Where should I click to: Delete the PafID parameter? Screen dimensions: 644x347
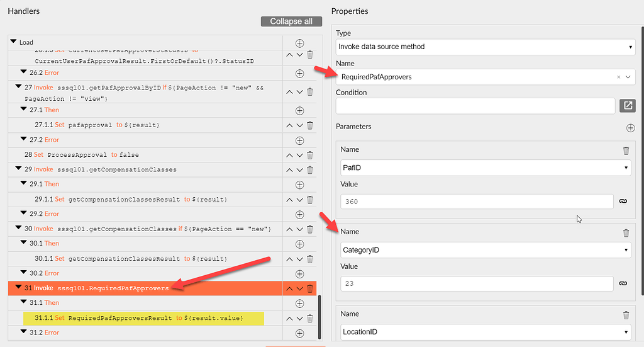coord(626,151)
